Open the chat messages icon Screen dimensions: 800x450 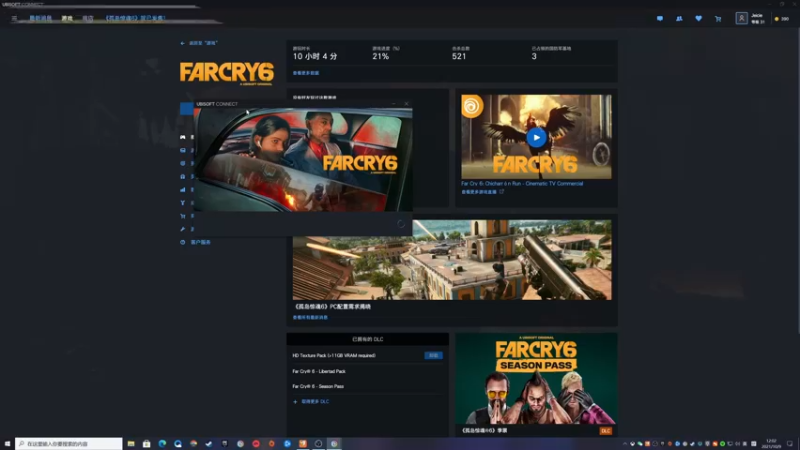click(660, 18)
